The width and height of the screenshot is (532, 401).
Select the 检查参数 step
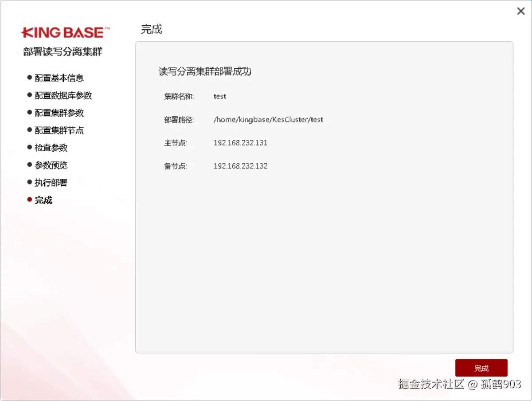[x=51, y=148]
